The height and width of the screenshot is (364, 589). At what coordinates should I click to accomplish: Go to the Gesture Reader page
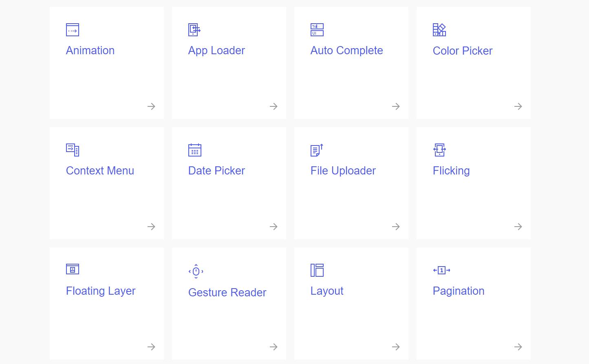[x=227, y=293]
